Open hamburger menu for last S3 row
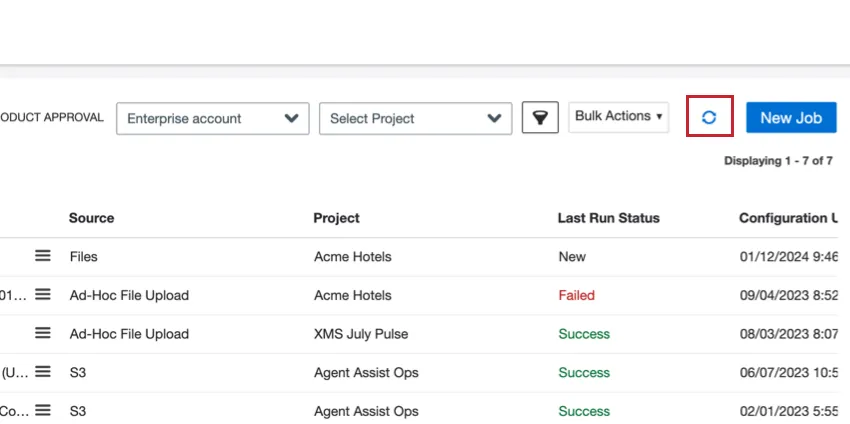Viewport: 850px width, 424px height. point(43,410)
